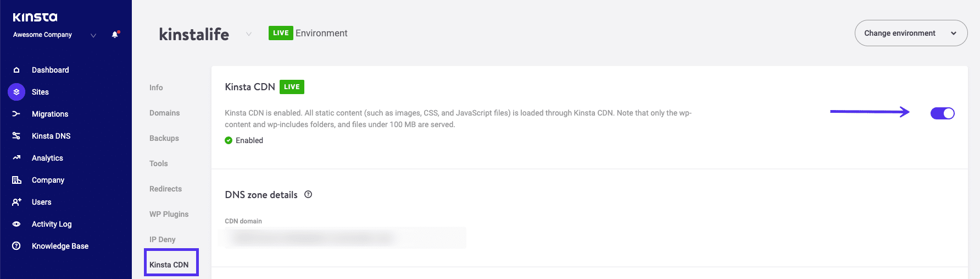Viewport: 980px width, 279px height.
Task: Disable the Kinsta CDN toggle switch
Action: coord(942,113)
